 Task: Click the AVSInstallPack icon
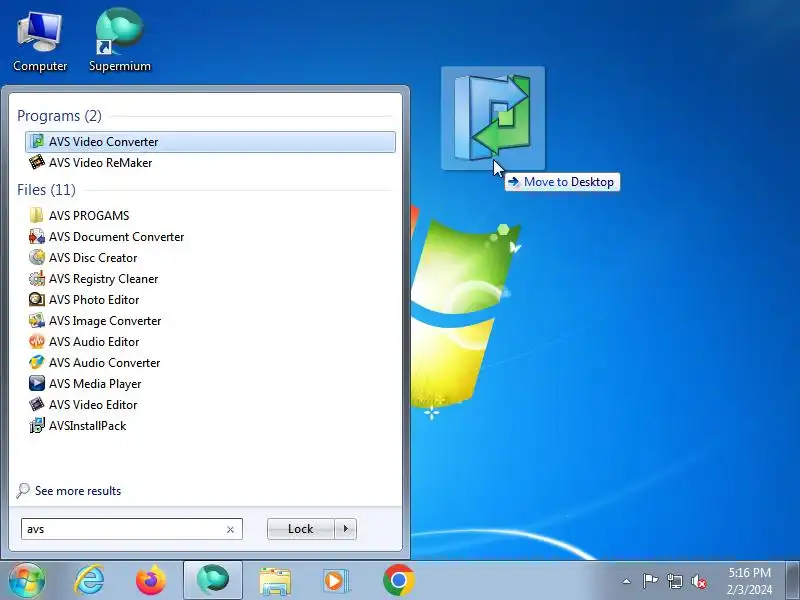(x=37, y=425)
